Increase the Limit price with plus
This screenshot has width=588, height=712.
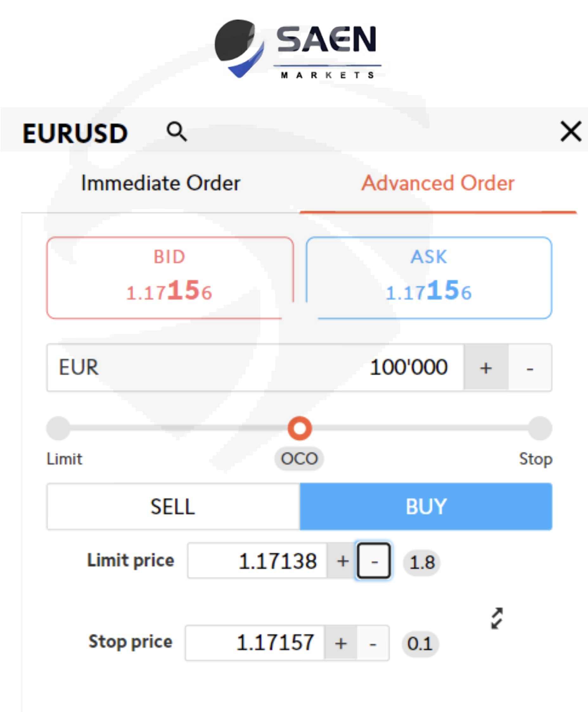[x=342, y=561]
